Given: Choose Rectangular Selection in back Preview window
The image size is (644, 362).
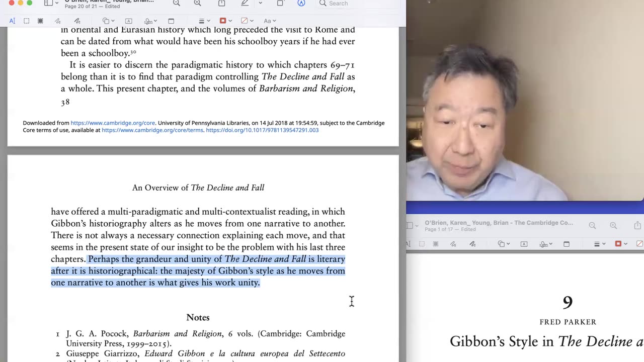Looking at the screenshot, I should [x=422, y=244].
